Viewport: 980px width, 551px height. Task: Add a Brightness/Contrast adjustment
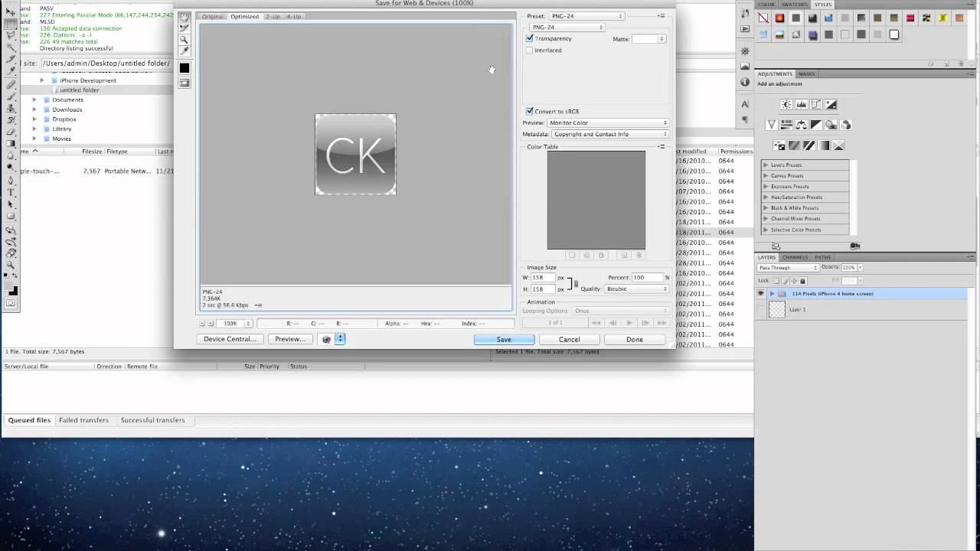click(786, 105)
